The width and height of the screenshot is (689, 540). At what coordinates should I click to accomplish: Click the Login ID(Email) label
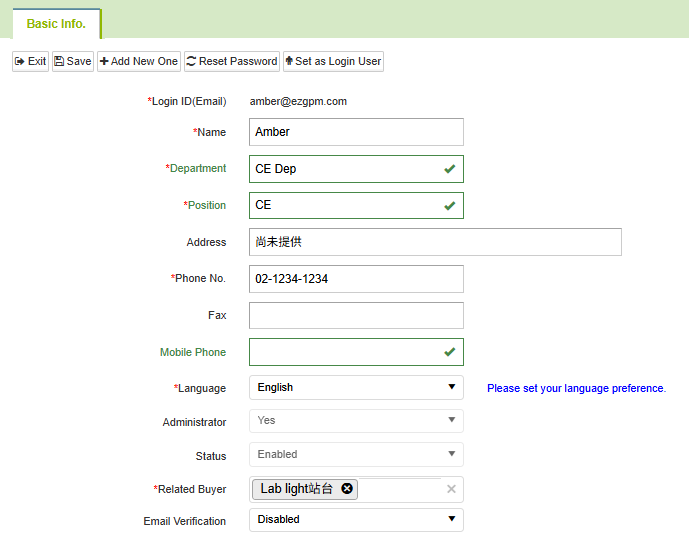coord(187,101)
